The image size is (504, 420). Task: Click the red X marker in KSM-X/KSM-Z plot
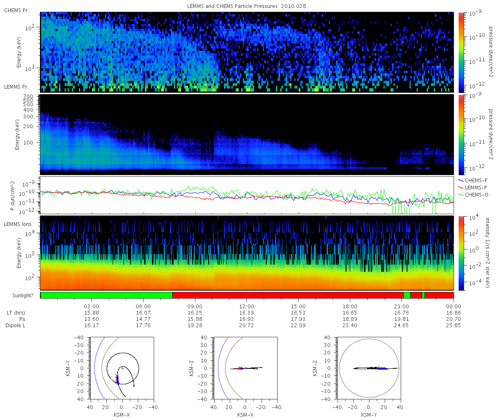click(240, 368)
